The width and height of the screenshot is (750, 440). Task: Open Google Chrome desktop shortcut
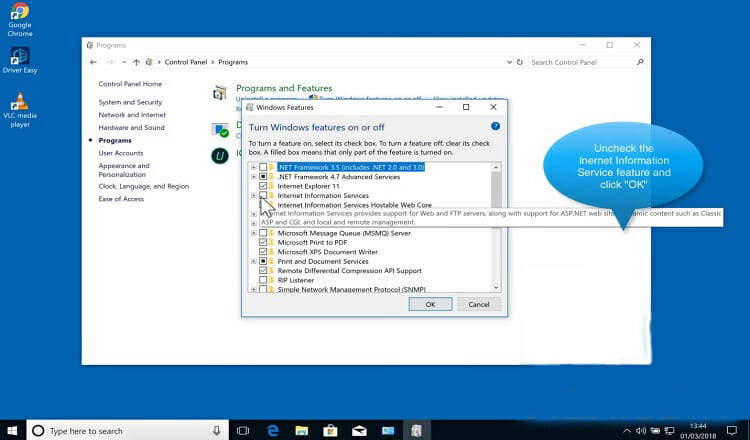(x=20, y=20)
